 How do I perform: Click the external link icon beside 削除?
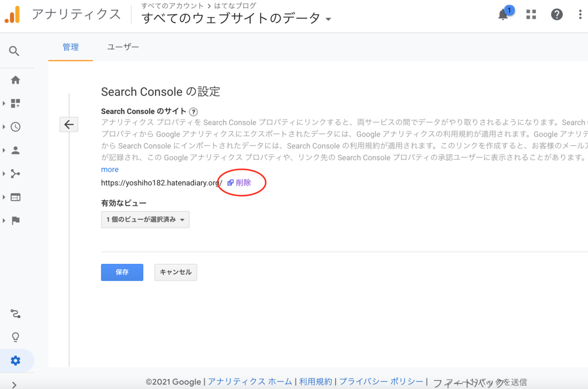click(x=230, y=183)
